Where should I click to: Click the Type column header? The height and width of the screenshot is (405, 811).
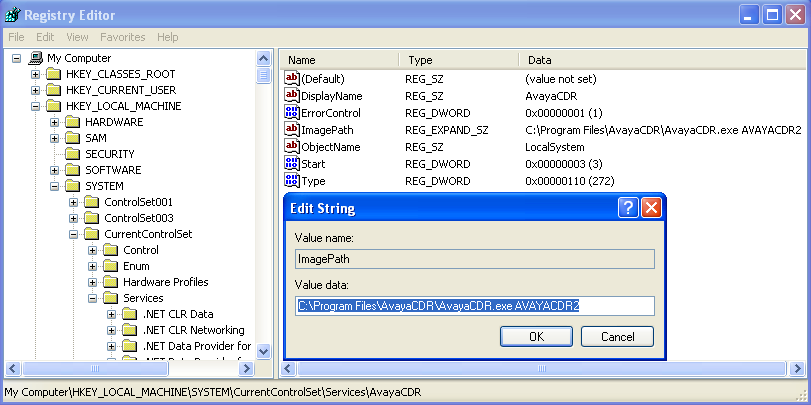click(420, 60)
